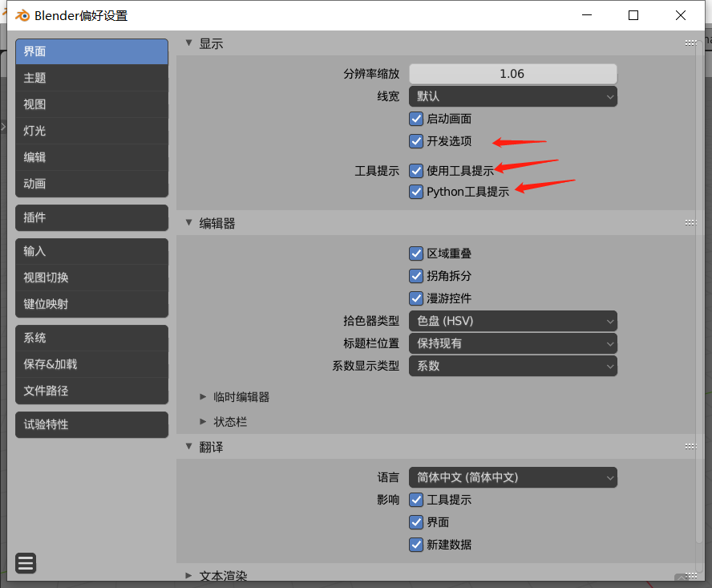The width and height of the screenshot is (712, 588).
Task: Collapse the 翻译 panel
Action: pos(189,447)
